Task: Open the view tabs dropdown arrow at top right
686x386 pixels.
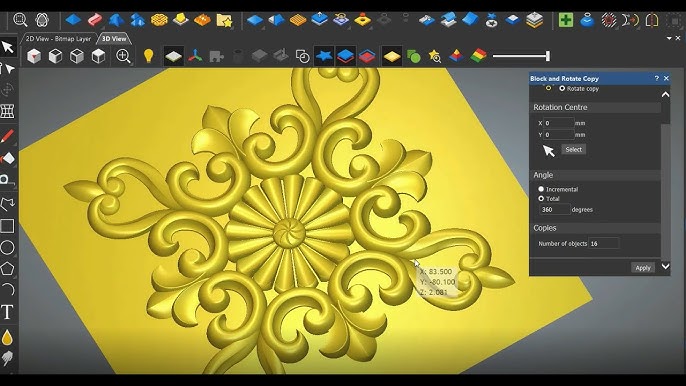Action: pos(669,39)
